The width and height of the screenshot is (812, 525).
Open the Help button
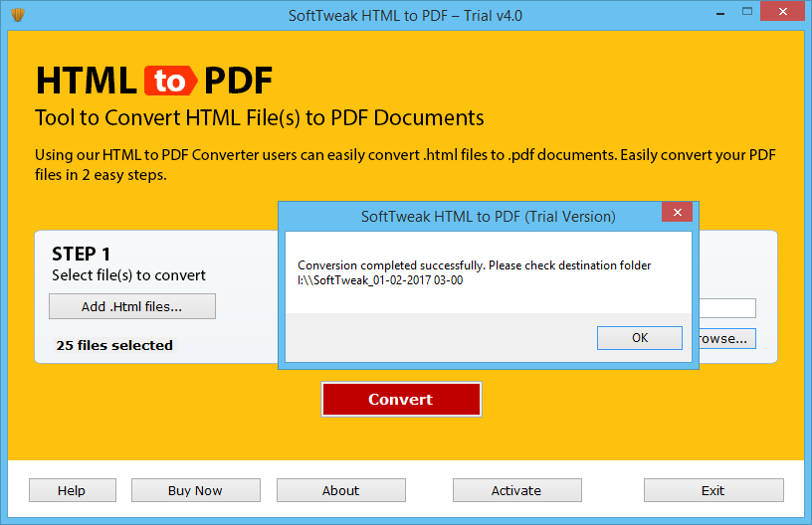(73, 490)
